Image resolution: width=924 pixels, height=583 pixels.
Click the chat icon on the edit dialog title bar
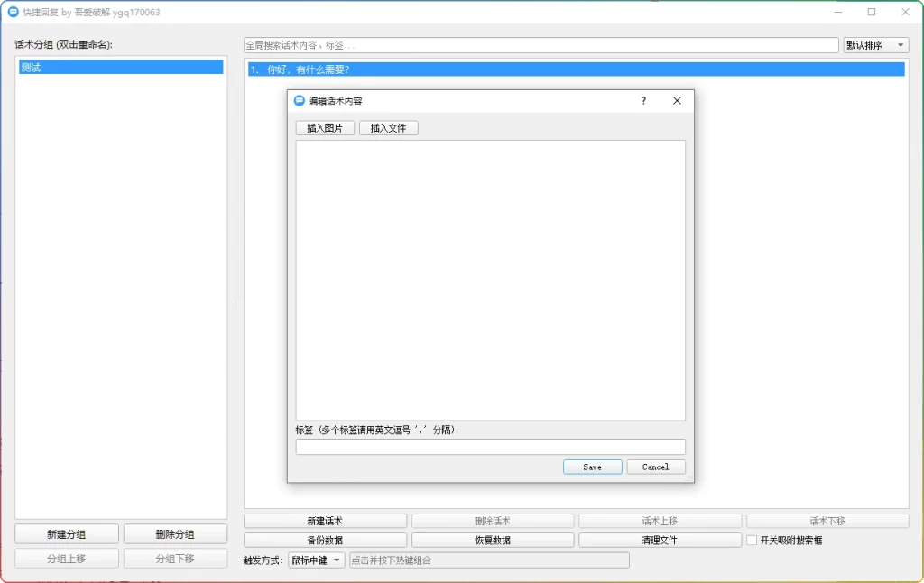[x=299, y=100]
